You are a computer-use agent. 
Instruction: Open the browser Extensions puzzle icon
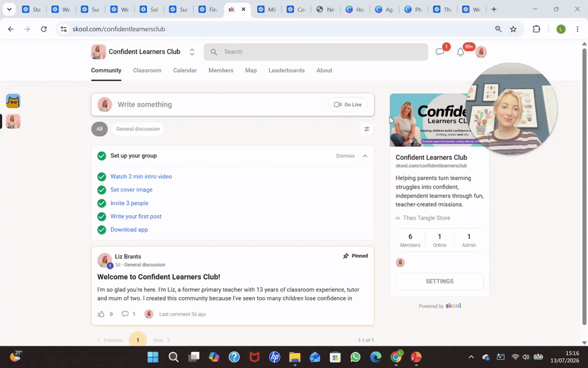(537, 29)
